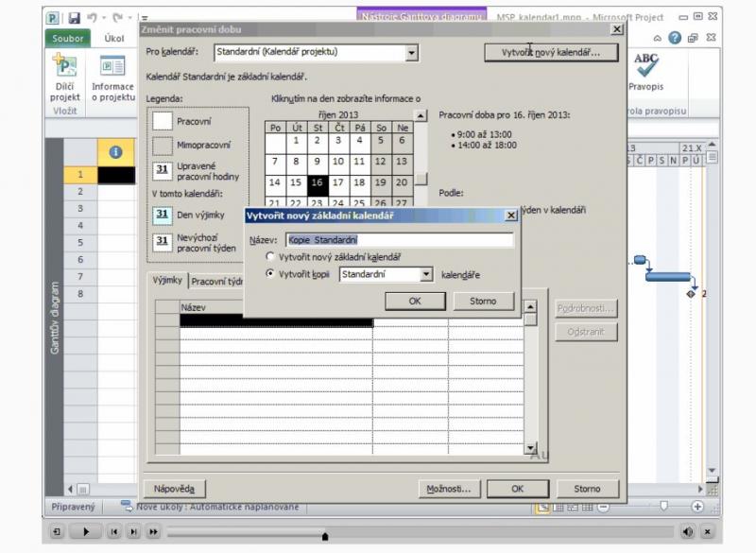Click OK in new base calendar dialog

tap(414, 301)
